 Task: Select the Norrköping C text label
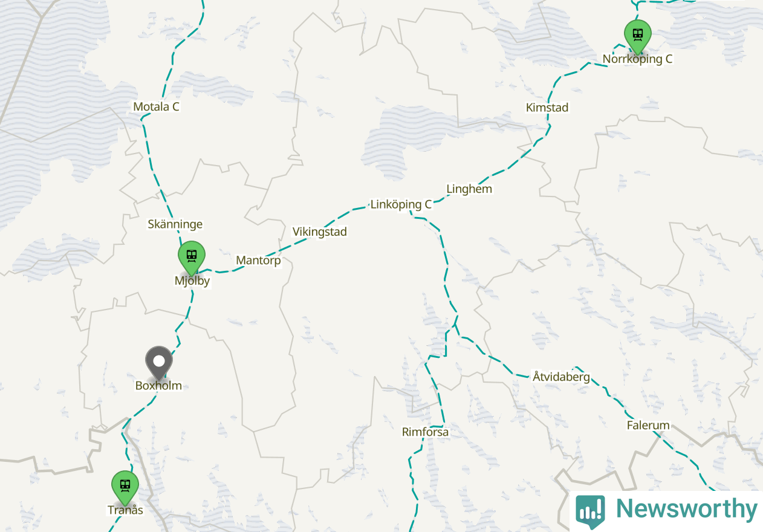[x=637, y=59]
